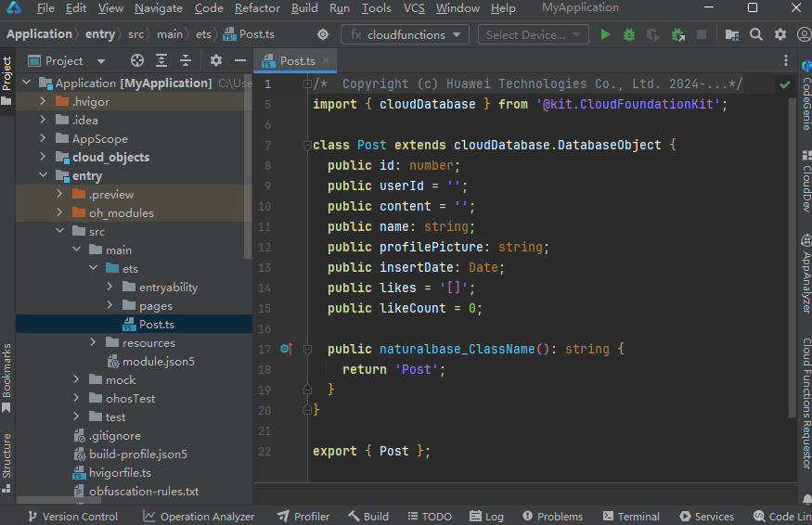Click the Search magnifier in the top toolbar

[756, 34]
